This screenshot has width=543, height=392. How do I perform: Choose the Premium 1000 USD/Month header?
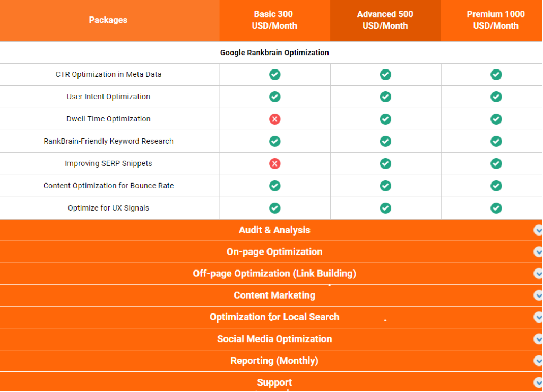click(x=496, y=20)
